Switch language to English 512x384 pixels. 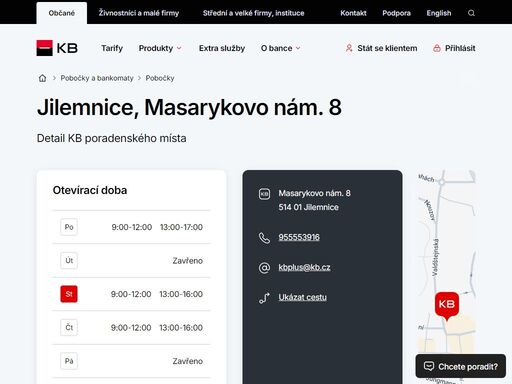439,13
